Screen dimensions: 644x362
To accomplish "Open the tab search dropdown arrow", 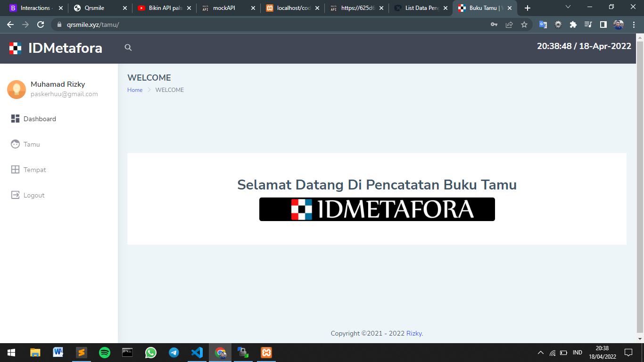I will pos(568,8).
